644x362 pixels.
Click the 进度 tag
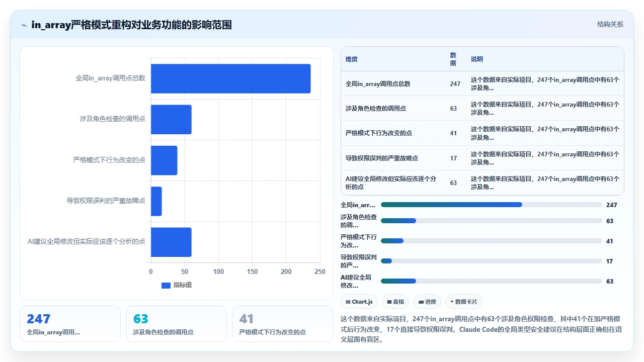tap(427, 302)
